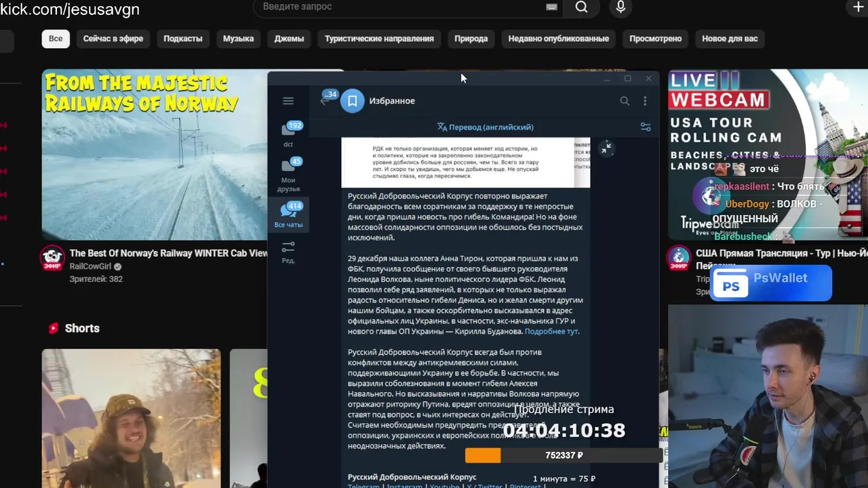Open RailCowGirl channel avatar
Screen dimensions: 868x488
coord(52,258)
